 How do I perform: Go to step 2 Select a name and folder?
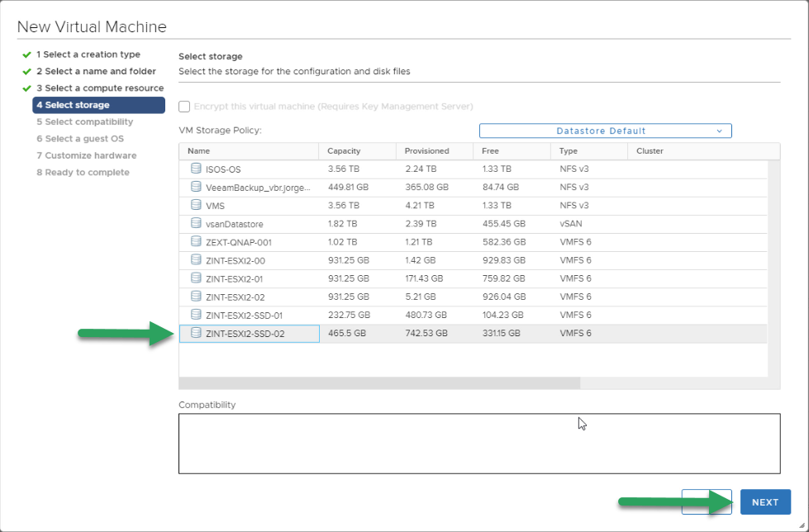[x=96, y=71]
